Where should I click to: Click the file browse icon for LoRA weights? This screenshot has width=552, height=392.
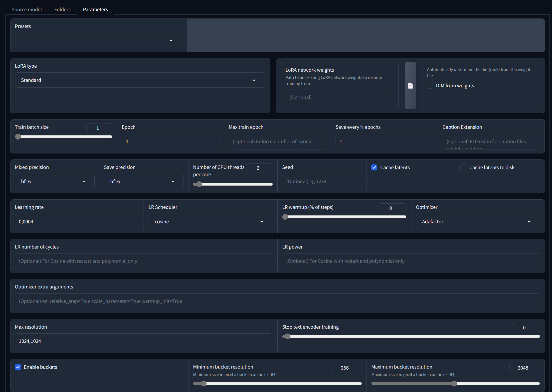410,86
